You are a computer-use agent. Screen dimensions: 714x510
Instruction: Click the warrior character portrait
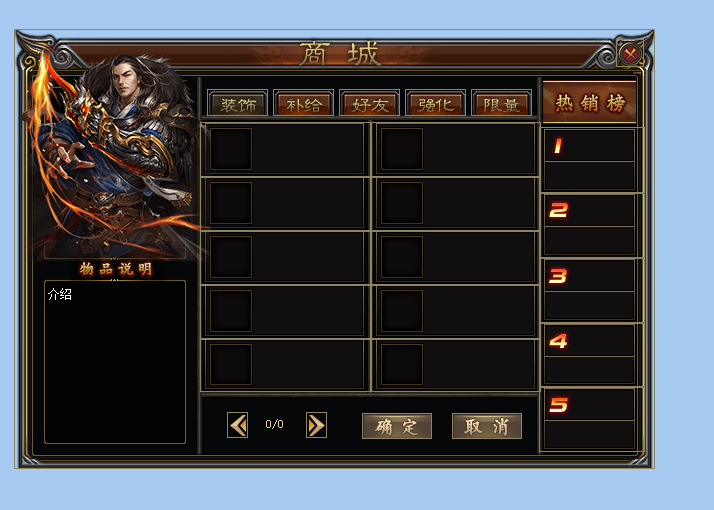(x=115, y=157)
